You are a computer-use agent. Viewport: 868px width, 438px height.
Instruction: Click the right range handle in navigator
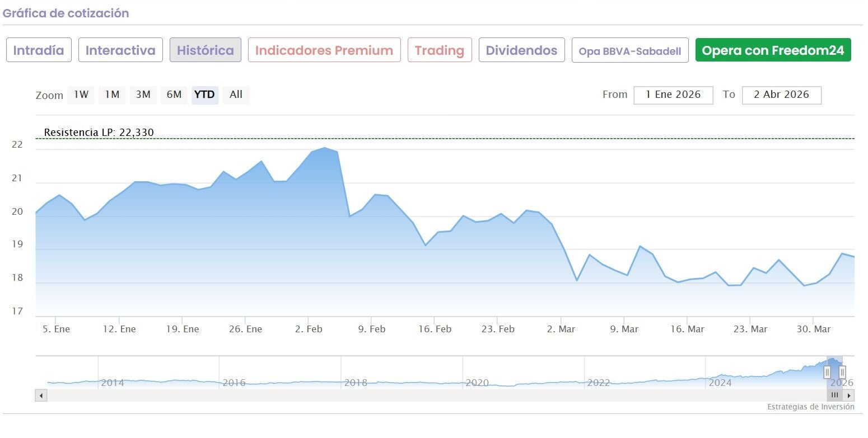tap(842, 372)
